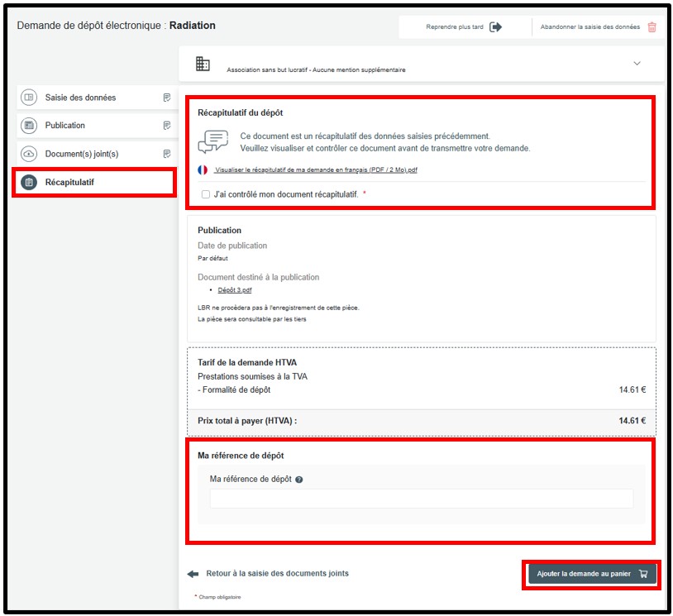Viewport: 673px width, 616px height.
Task: Click the note icon on the Saisie des données row
Action: pyautogui.click(x=167, y=98)
